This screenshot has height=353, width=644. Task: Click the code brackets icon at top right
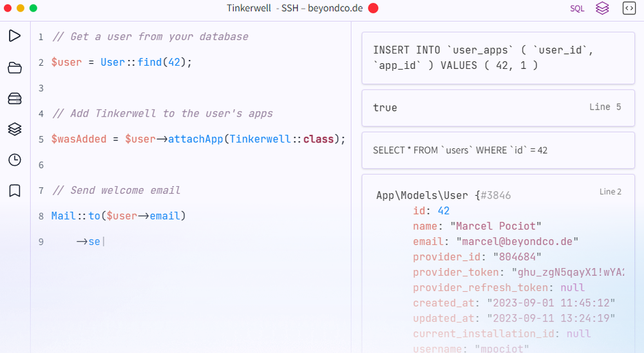coord(629,8)
